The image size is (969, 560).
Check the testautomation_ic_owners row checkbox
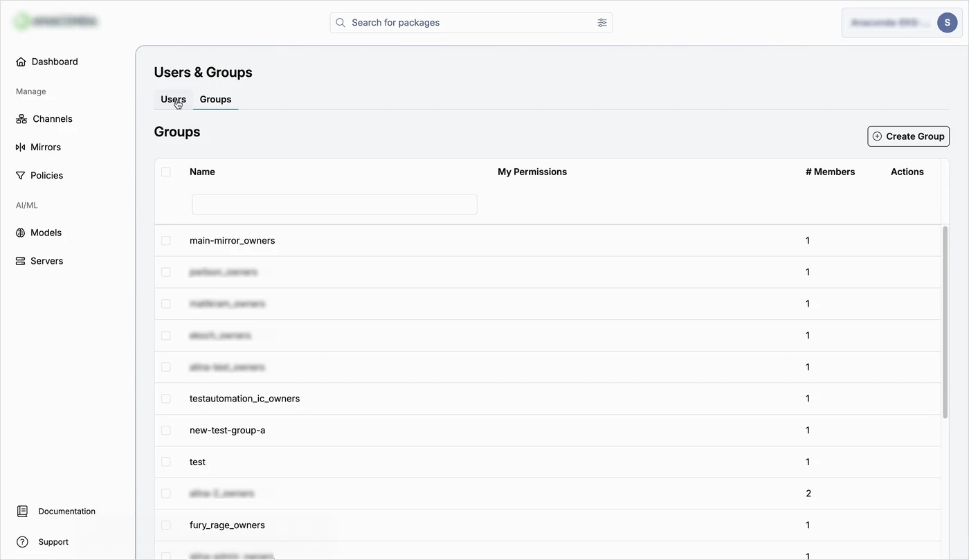point(166,399)
